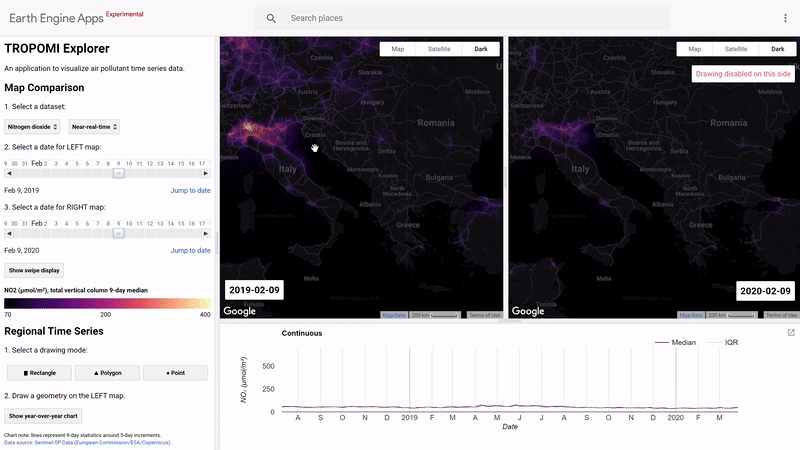
Task: Click Italy label on right map
Action: coord(580,169)
